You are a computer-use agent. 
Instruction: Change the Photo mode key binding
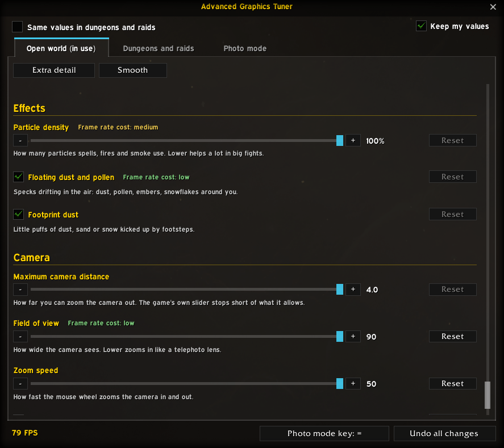tap(324, 434)
